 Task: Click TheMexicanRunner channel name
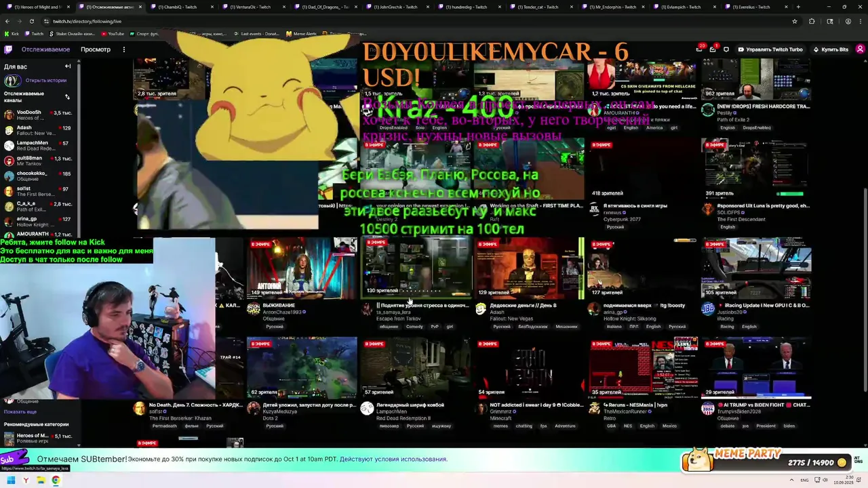tap(625, 411)
